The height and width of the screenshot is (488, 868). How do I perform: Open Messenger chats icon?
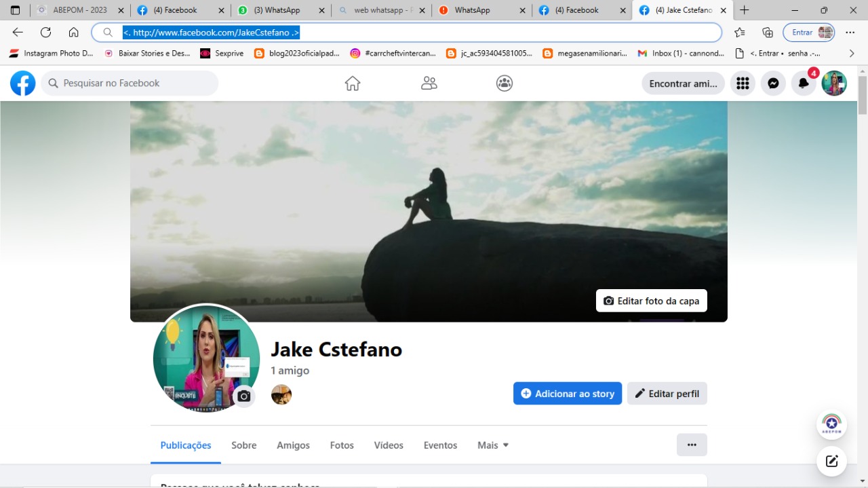coord(773,83)
